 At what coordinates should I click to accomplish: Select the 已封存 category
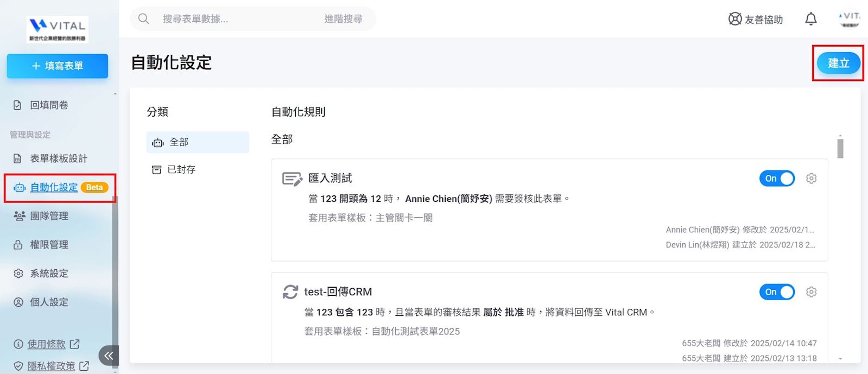point(181,170)
